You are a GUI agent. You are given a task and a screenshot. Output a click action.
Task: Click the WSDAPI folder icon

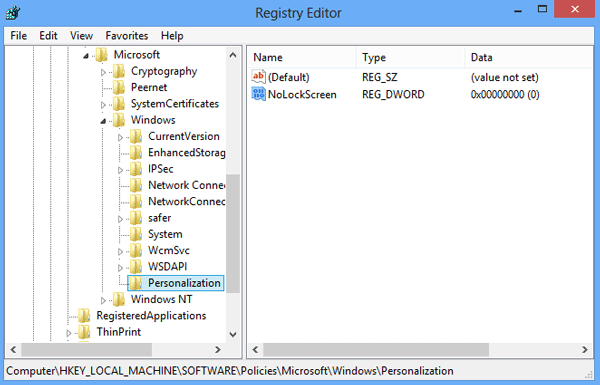136,267
